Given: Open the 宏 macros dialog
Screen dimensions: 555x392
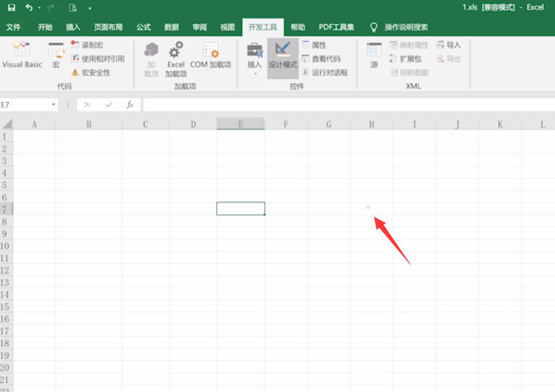Looking at the screenshot, I should pyautogui.click(x=56, y=55).
